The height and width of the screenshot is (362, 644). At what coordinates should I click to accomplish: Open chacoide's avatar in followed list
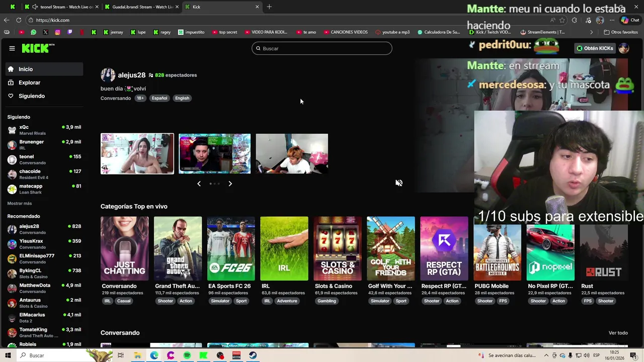click(x=12, y=174)
